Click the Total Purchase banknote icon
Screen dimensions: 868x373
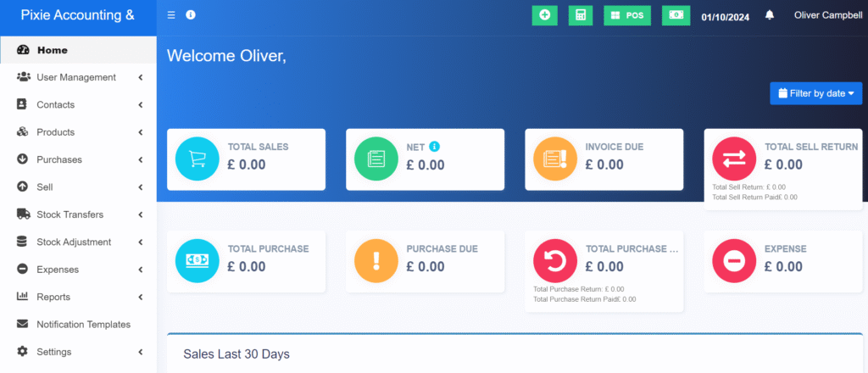pyautogui.click(x=197, y=261)
